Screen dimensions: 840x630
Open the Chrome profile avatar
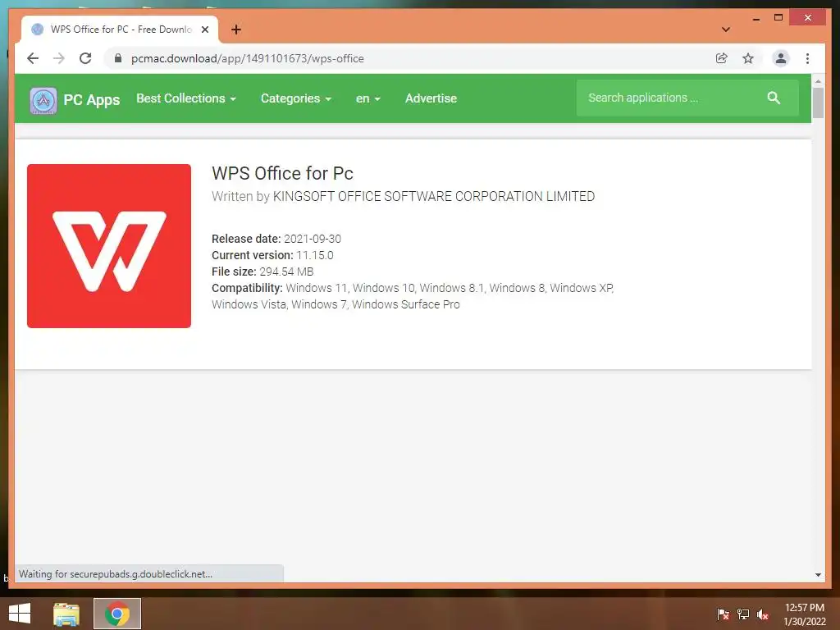point(781,58)
